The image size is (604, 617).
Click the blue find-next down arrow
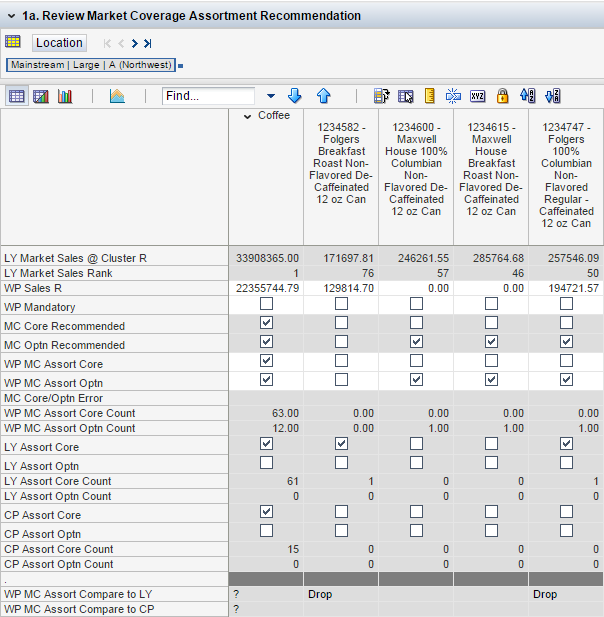[294, 96]
